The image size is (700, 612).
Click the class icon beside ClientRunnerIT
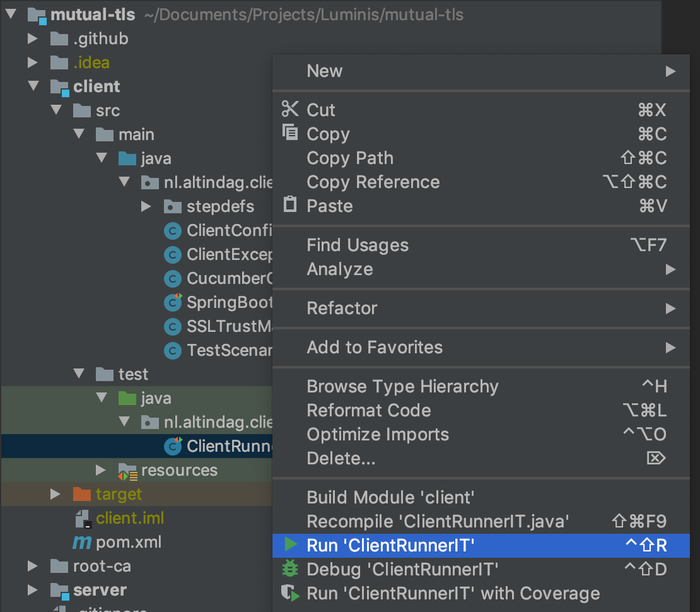pyautogui.click(x=172, y=446)
